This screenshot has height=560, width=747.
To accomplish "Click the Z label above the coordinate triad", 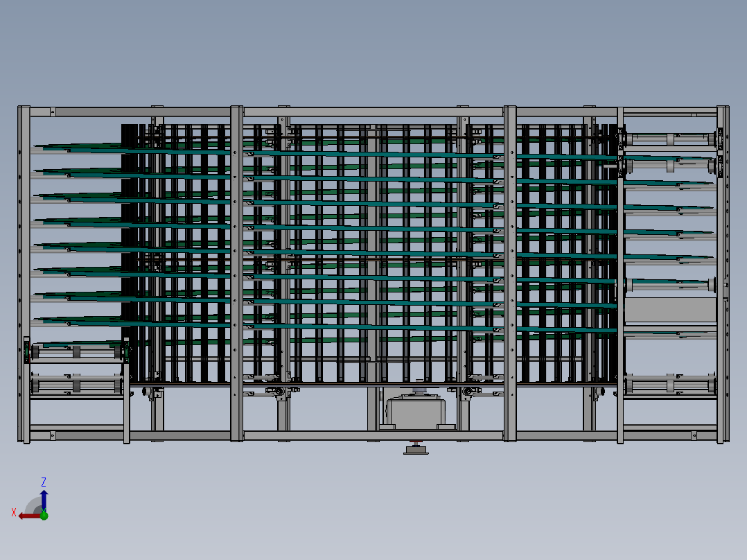I will (x=44, y=482).
